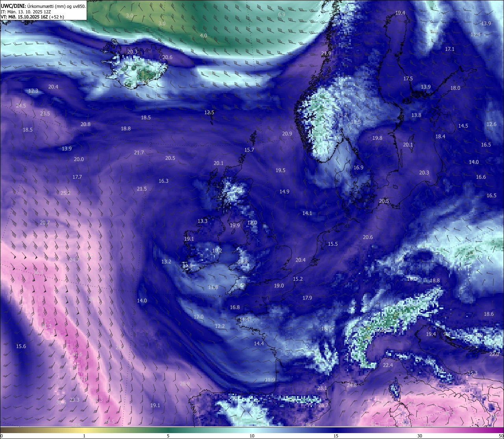The width and height of the screenshot is (504, 439).
Task: Click the map value 14.1
Action: 307,213
